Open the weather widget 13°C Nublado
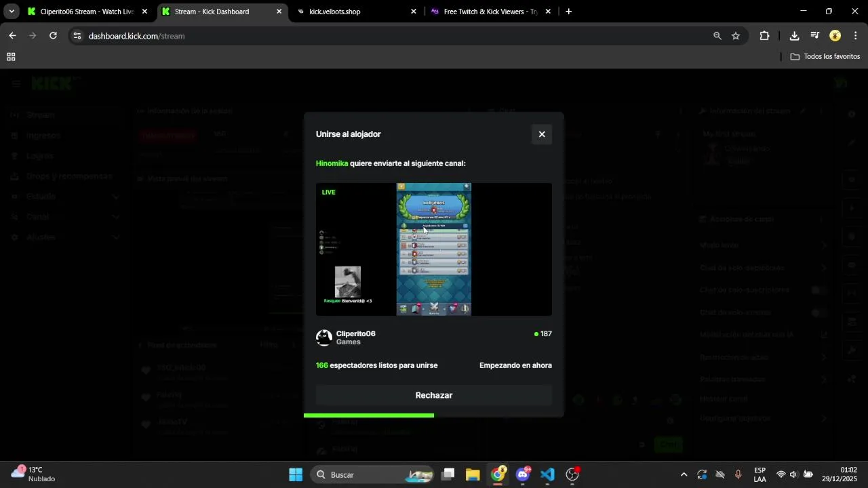This screenshot has height=488, width=868. pos(34,474)
